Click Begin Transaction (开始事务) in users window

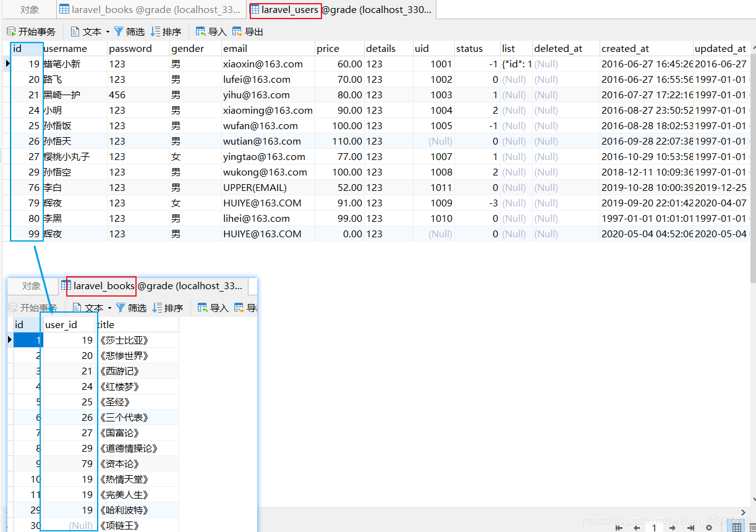point(31,32)
